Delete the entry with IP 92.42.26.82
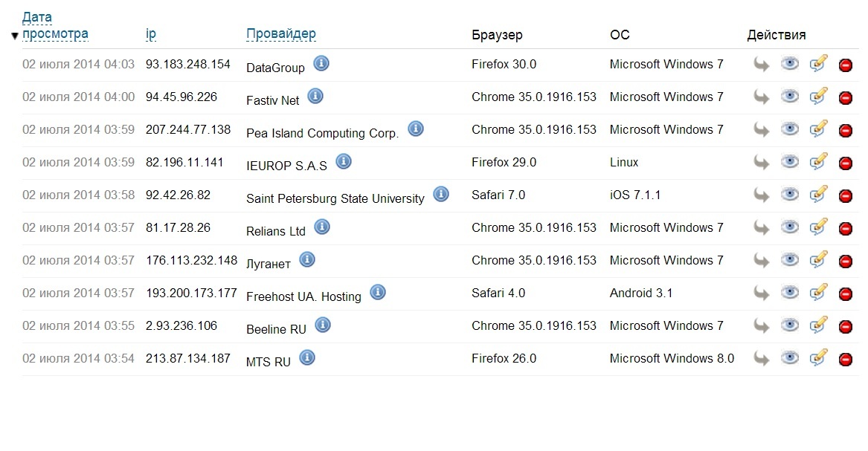 (x=845, y=195)
